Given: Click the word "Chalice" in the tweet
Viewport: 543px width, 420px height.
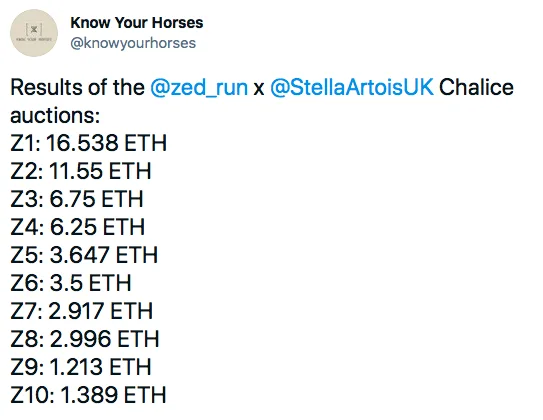Looking at the screenshot, I should coord(477,87).
